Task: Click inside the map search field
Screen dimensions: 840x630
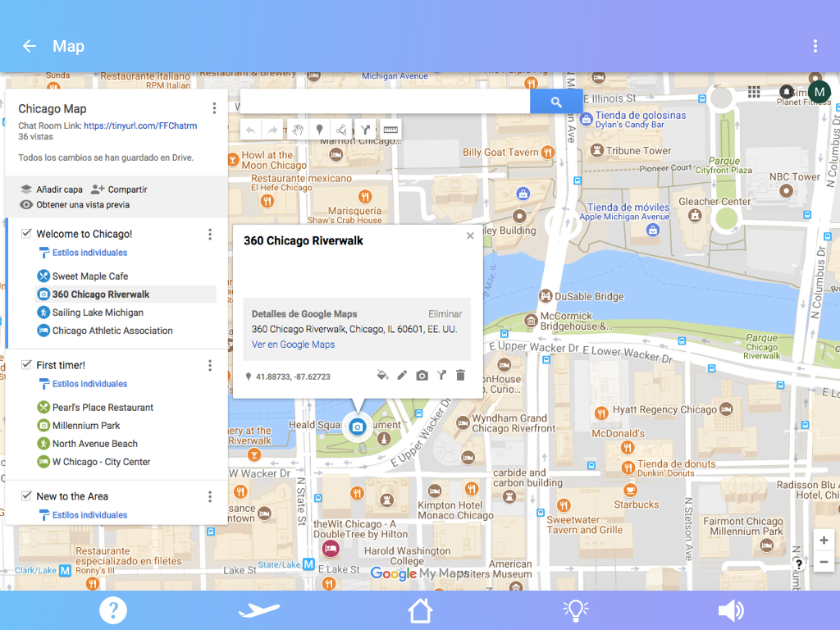Action: (386, 101)
